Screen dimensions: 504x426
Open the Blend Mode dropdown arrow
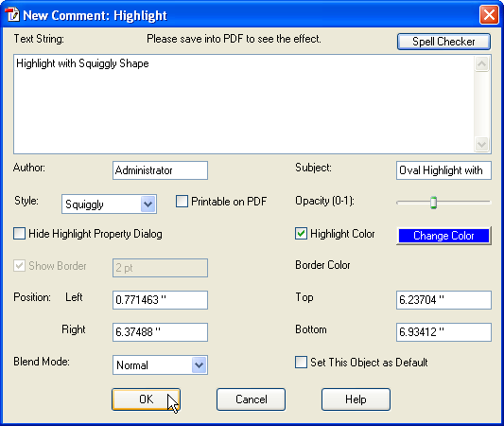[200, 364]
